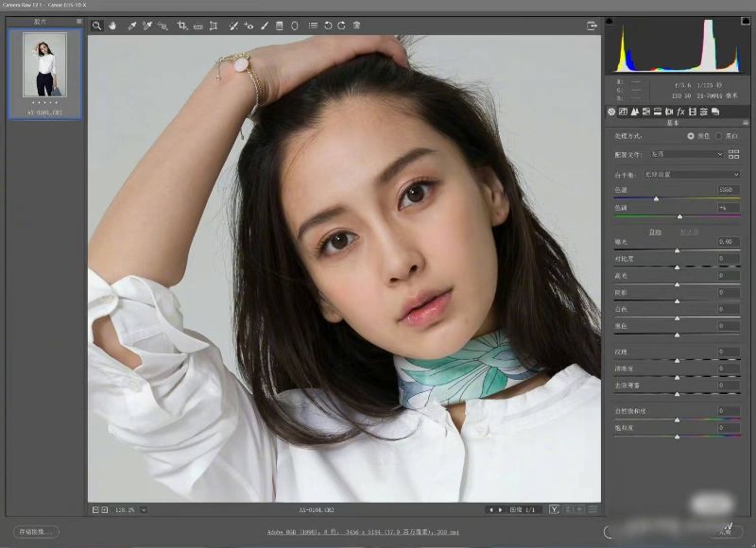This screenshot has height=548, width=756.
Task: Rotate the image counterclockwise
Action: tap(328, 26)
